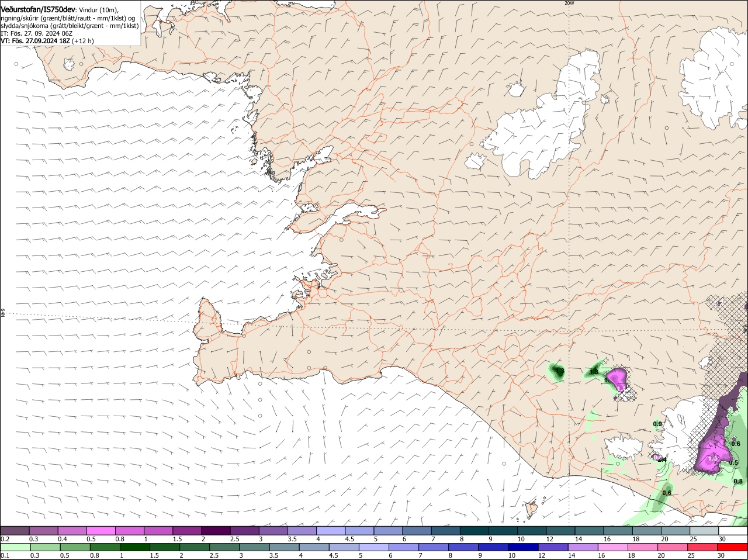Pick top legend row swatch starting at 8
Viewport: 748px width, 560px height.
475,530
